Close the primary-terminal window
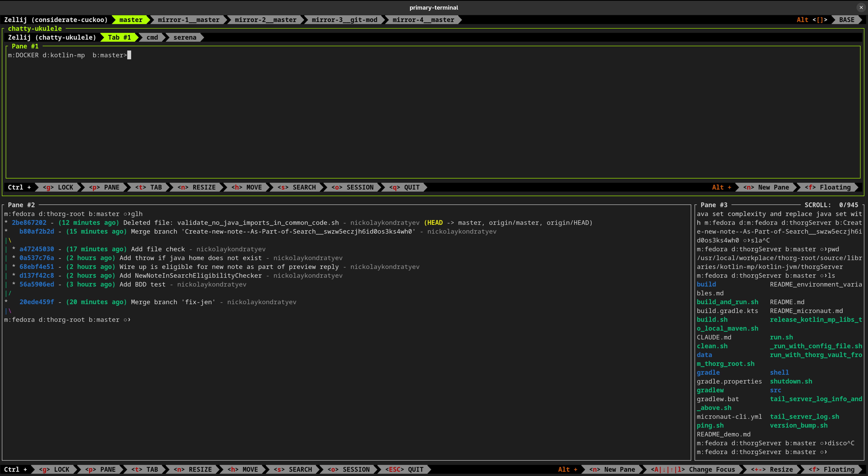The image size is (868, 476). click(861, 7)
